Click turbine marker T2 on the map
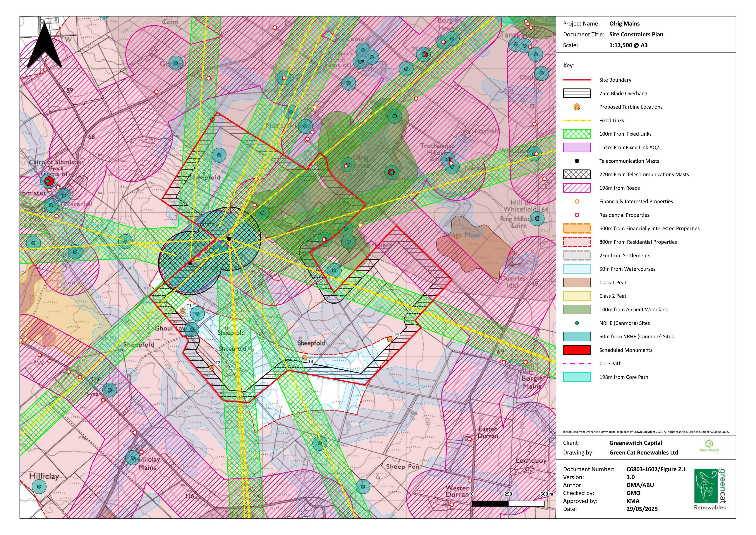756x535 pixels. click(x=212, y=368)
